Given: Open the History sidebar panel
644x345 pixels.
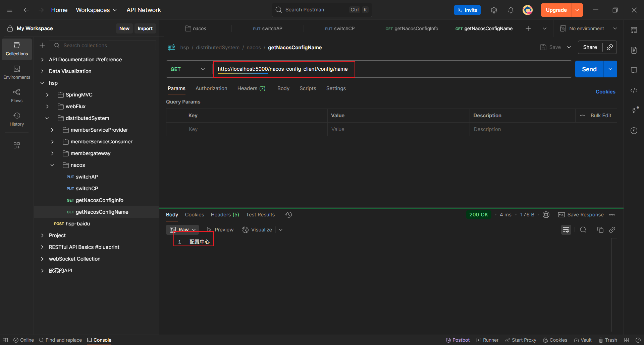Looking at the screenshot, I should (17, 119).
